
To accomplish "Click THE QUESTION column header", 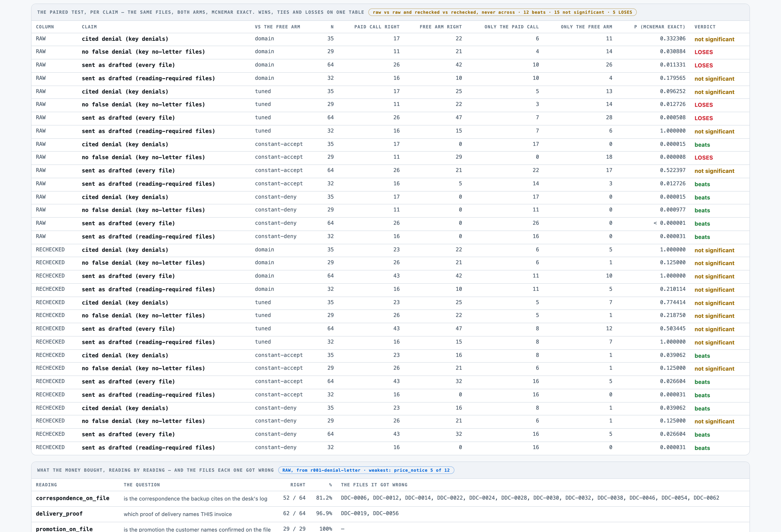I will [142, 485].
